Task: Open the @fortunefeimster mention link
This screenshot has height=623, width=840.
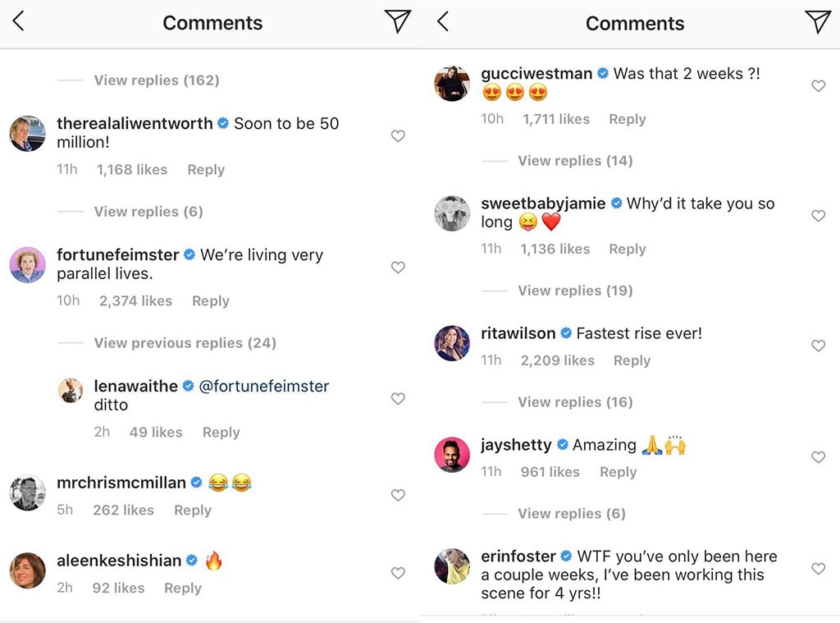Action: 264,387
